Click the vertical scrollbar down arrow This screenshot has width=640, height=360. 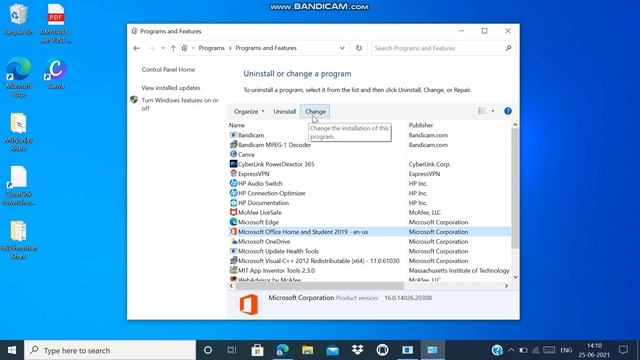(x=515, y=278)
